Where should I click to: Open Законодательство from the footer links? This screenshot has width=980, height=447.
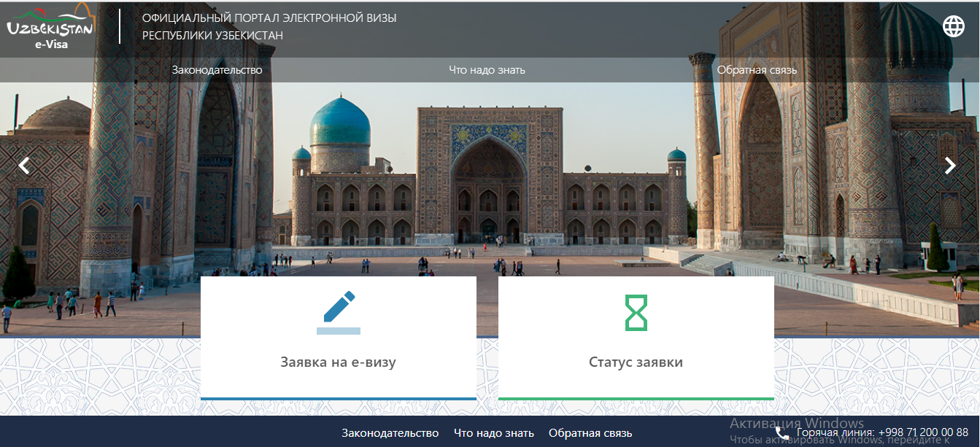[390, 432]
